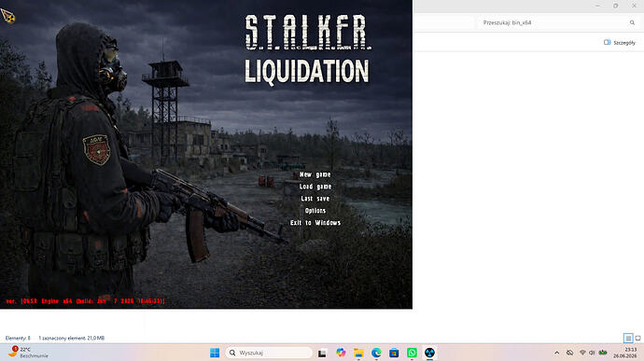The image size is (644, 361).
Task: Switch to details list view icon
Action: (628, 338)
